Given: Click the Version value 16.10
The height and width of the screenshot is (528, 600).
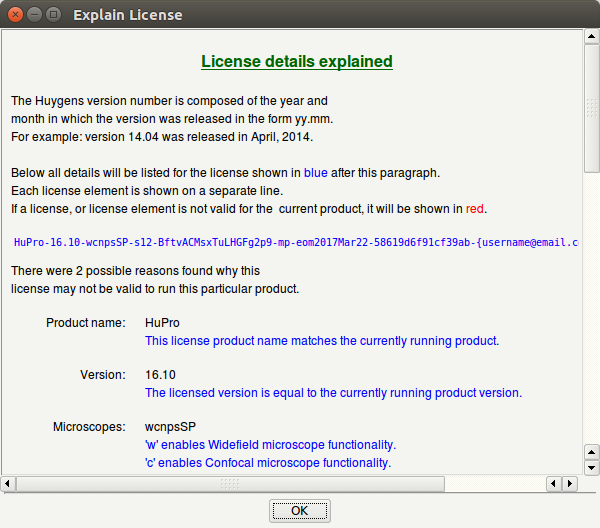Looking at the screenshot, I should pyautogui.click(x=160, y=375).
